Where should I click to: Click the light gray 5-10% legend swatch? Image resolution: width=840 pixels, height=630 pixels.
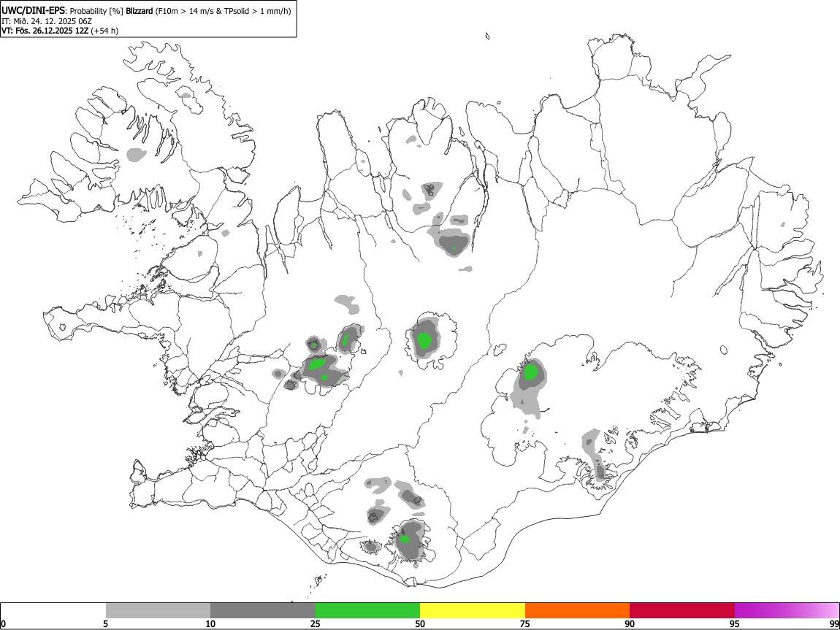pyautogui.click(x=158, y=611)
